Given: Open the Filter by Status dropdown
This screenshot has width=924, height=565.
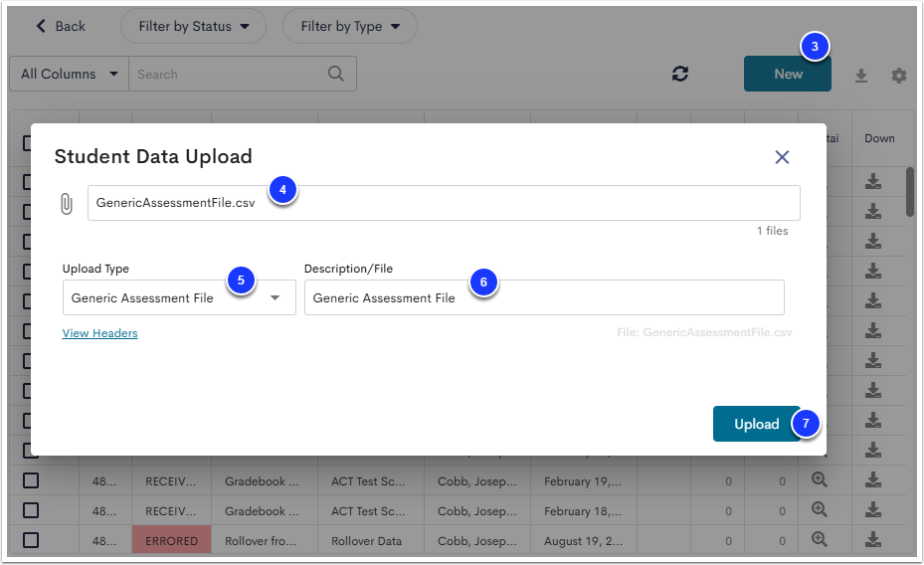Looking at the screenshot, I should [193, 26].
